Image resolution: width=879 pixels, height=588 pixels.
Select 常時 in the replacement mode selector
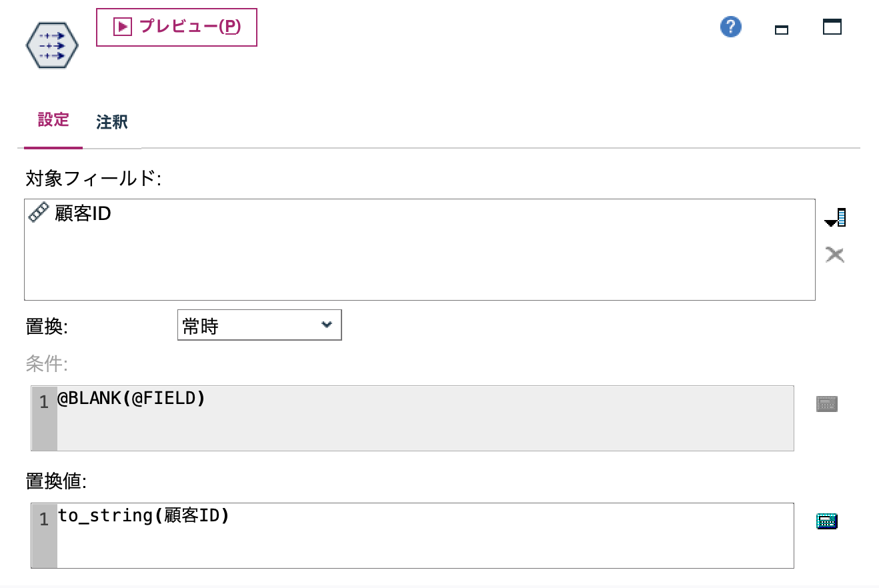[x=259, y=325]
